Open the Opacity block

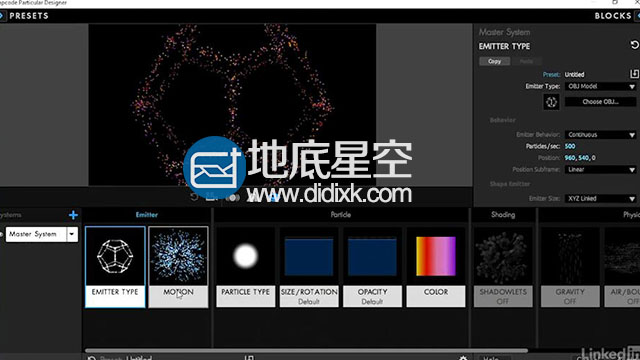pos(372,267)
